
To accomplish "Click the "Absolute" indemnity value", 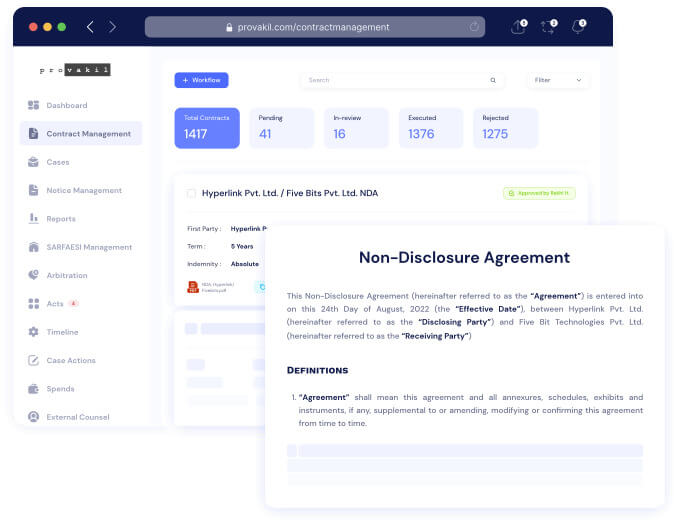I will (245, 264).
